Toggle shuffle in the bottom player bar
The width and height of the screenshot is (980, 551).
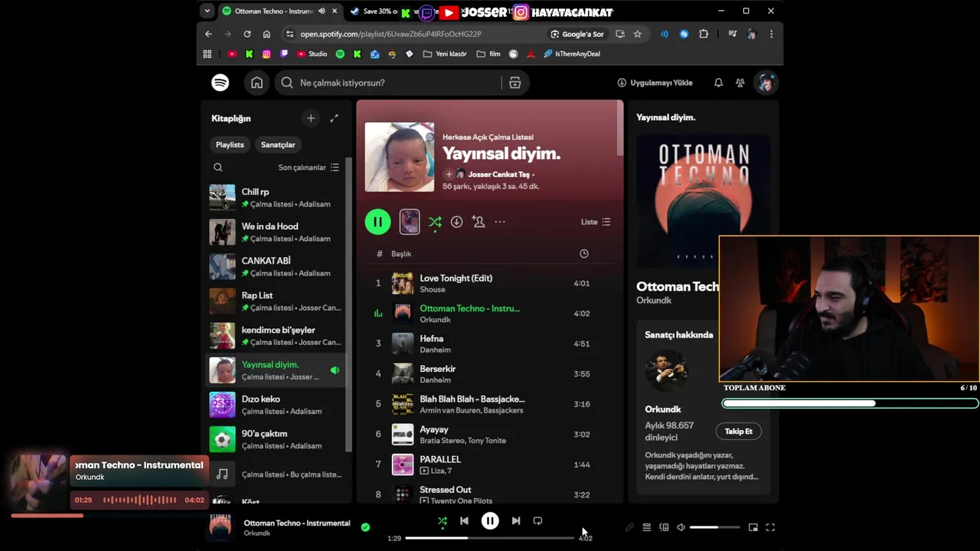[x=442, y=521]
